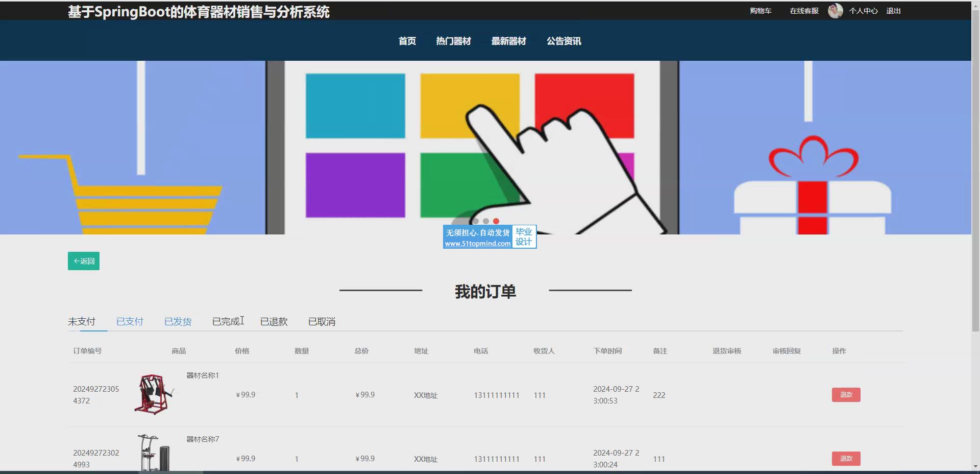The width and height of the screenshot is (980, 474).
Task: Select the red active carousel dot
Action: 496,221
